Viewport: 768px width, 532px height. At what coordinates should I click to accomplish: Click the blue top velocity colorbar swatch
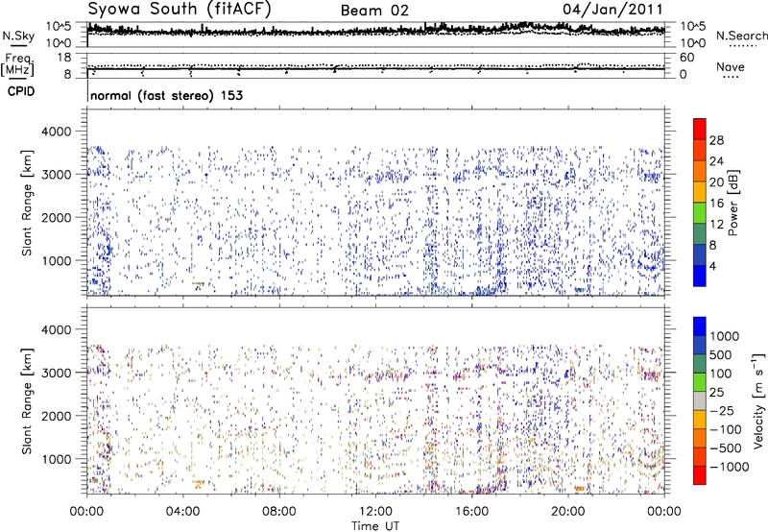700,326
